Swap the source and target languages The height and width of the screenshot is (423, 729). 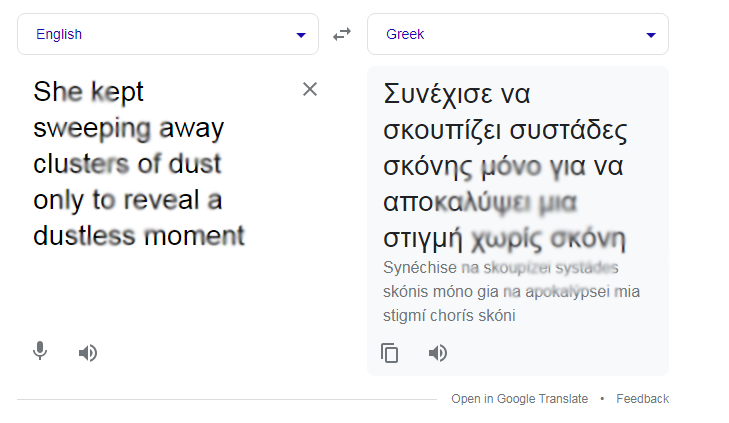[342, 34]
